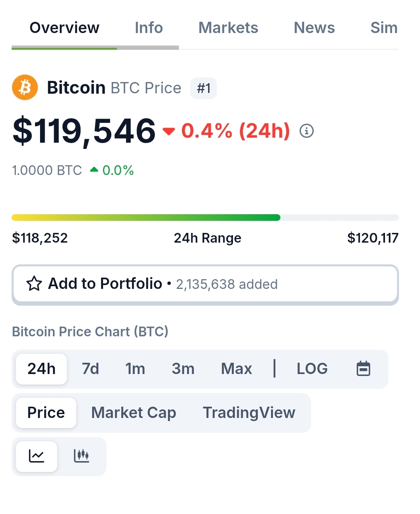Open the Info tab
Screen dimensions: 420x514
tap(149, 28)
